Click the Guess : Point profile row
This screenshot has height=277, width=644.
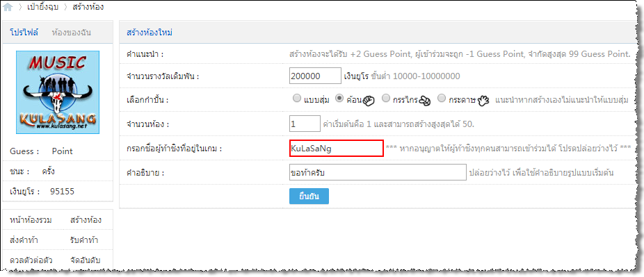click(x=58, y=151)
